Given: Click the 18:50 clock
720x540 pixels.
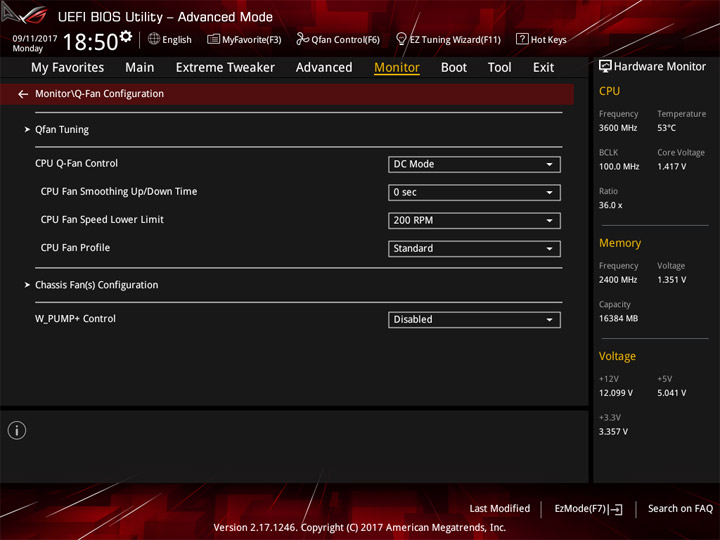Looking at the screenshot, I should coord(90,42).
